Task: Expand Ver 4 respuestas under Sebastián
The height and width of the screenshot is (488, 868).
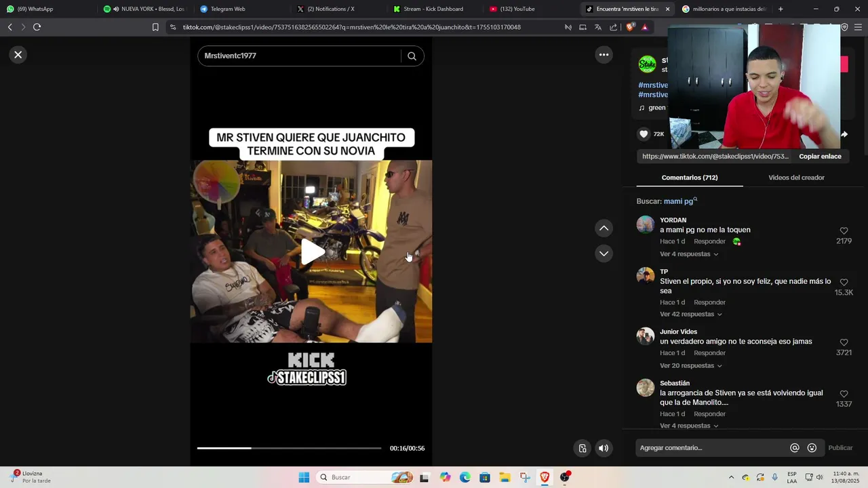Action: (689, 426)
